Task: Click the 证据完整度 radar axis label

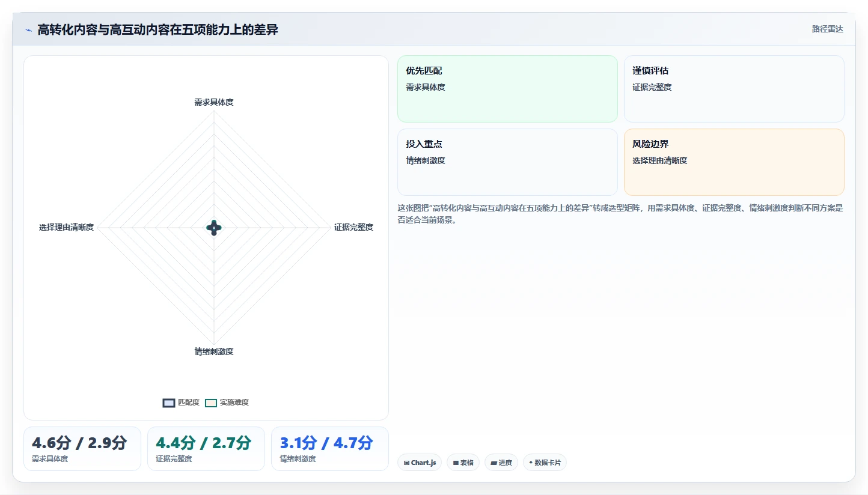Action: 354,227
